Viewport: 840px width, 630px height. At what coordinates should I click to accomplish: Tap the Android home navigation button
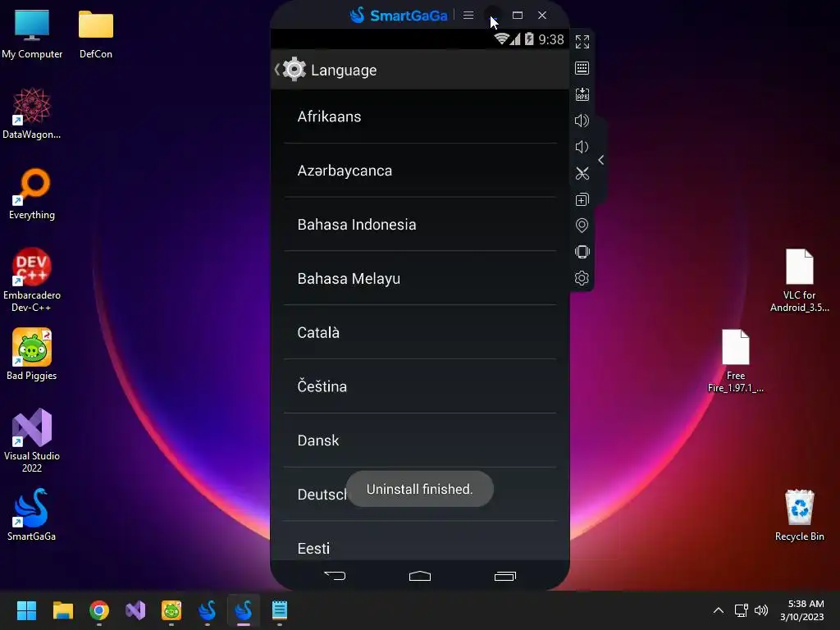point(420,576)
